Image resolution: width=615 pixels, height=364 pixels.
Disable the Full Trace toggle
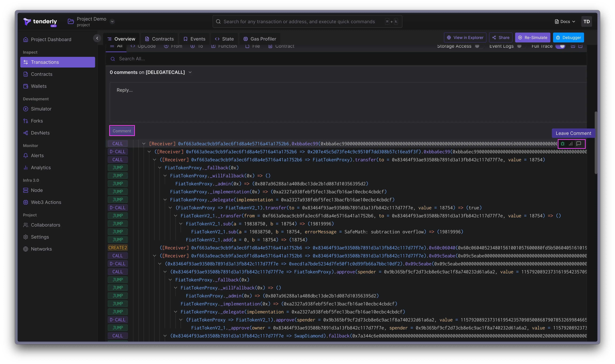560,46
